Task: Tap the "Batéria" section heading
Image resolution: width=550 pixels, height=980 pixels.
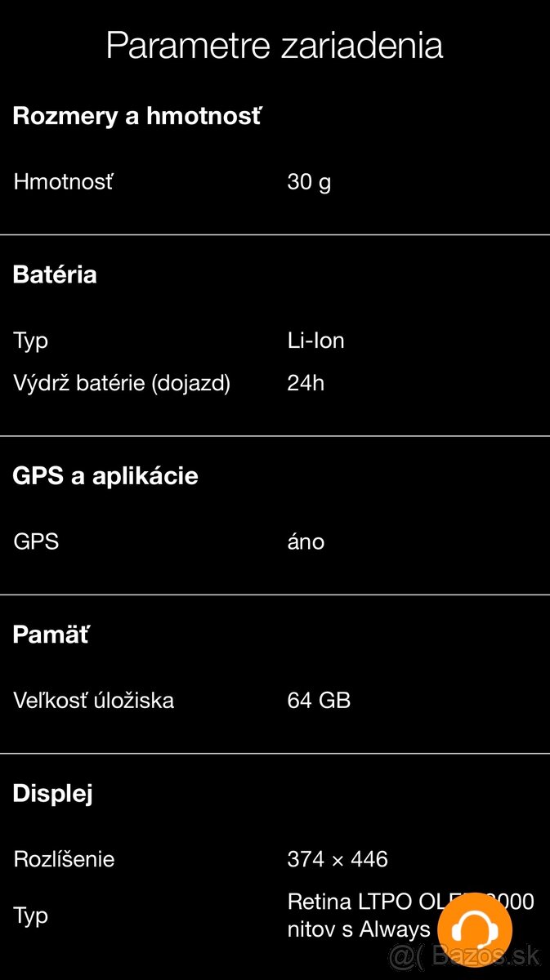Action: (x=55, y=274)
